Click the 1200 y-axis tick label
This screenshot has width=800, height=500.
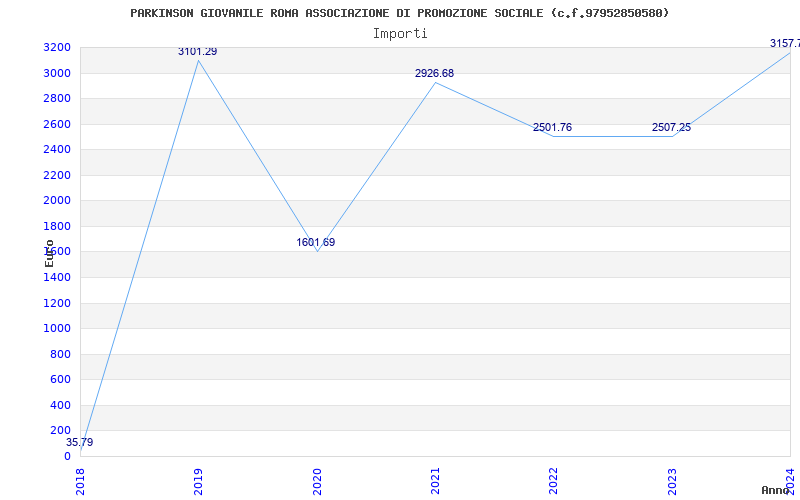[x=57, y=303]
